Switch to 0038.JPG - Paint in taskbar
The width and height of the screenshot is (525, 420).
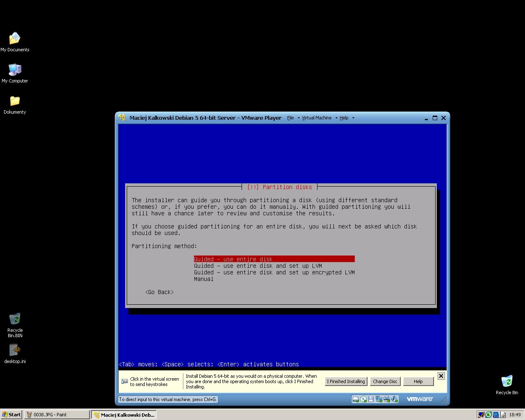[57, 415]
